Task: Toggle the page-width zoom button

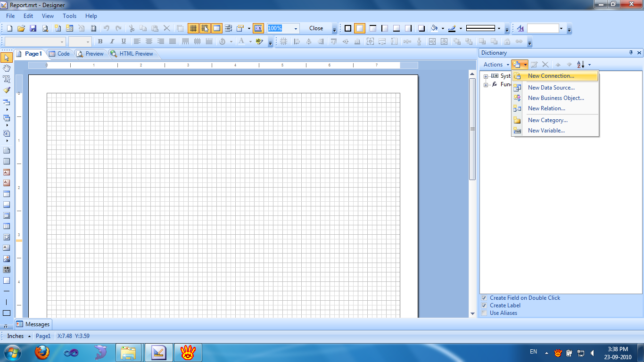Action: (258, 28)
